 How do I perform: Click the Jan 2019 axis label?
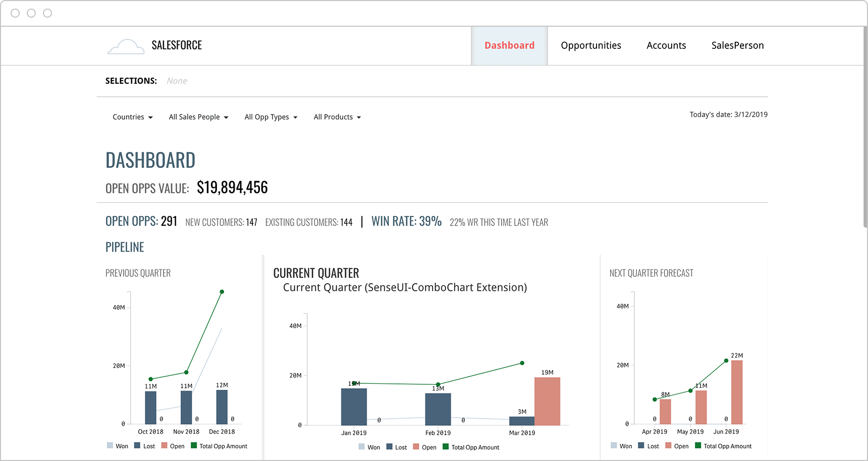(x=354, y=433)
